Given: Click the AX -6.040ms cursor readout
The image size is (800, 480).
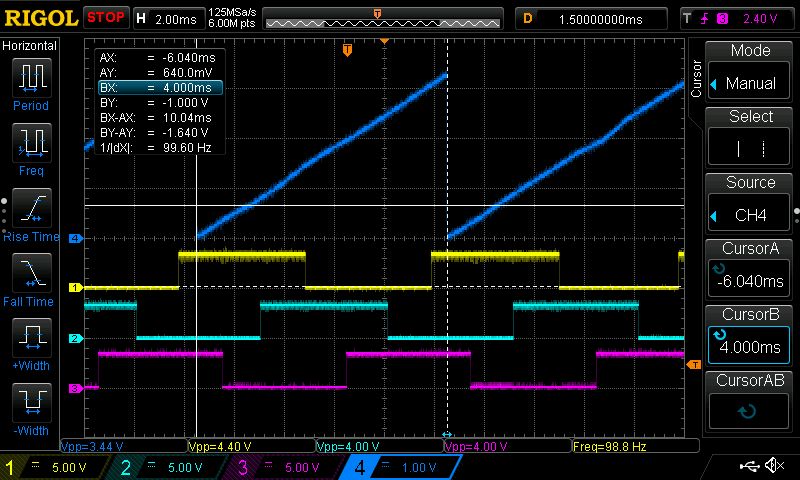Looking at the screenshot, I should (158, 58).
